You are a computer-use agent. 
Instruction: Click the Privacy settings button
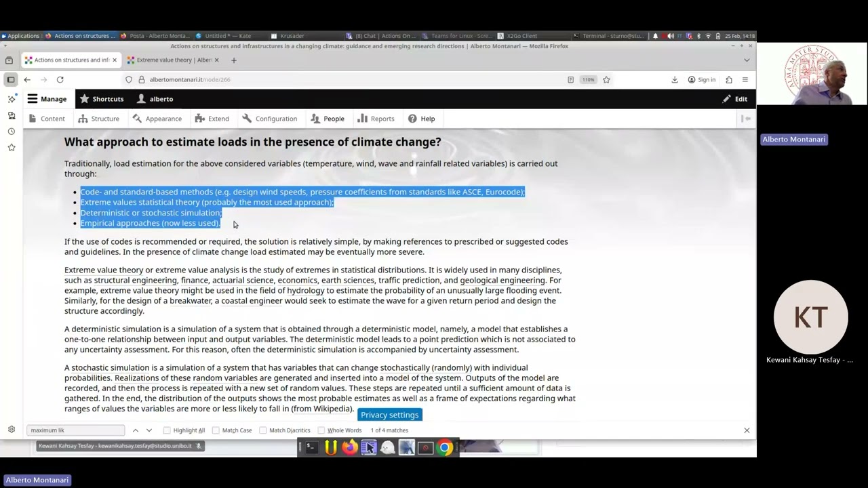click(390, 415)
